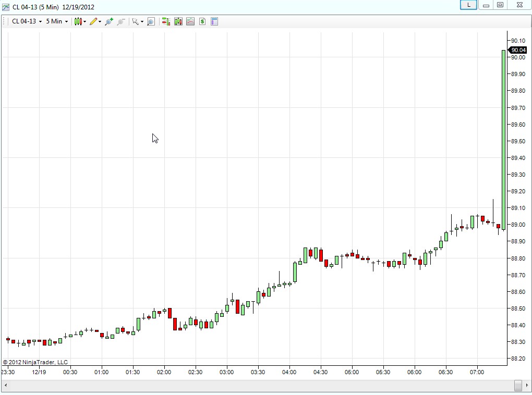Maximize the chart window
Viewport: 532px width, 395px height.
coord(500,5)
